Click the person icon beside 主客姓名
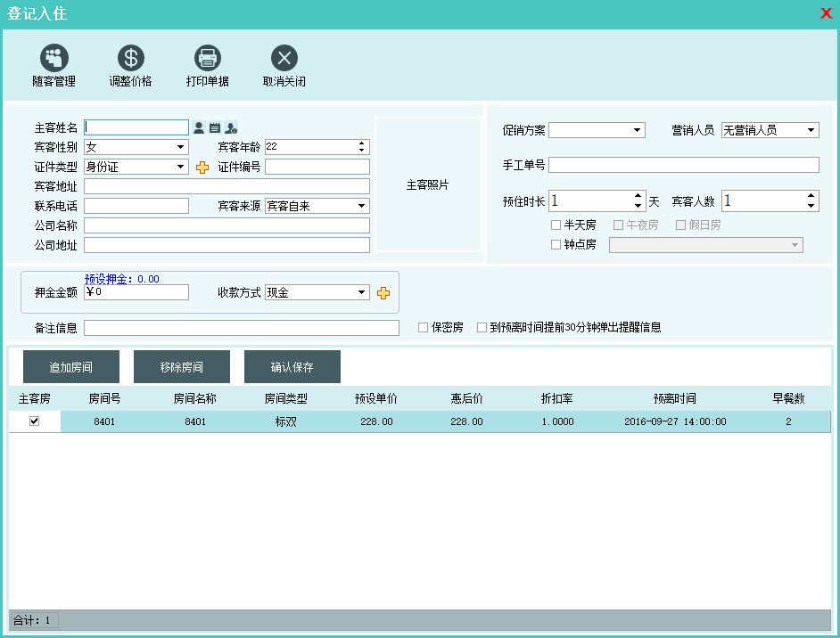840x638 pixels. pyautogui.click(x=200, y=128)
